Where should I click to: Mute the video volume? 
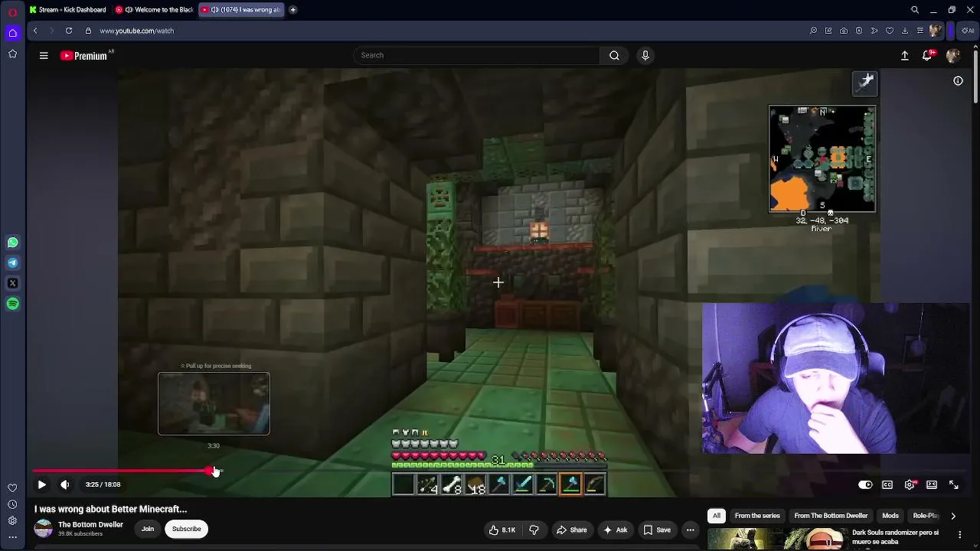click(65, 484)
